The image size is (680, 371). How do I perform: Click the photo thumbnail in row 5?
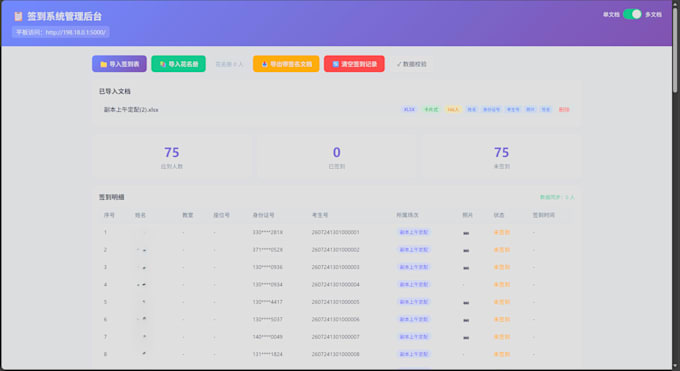click(466, 302)
